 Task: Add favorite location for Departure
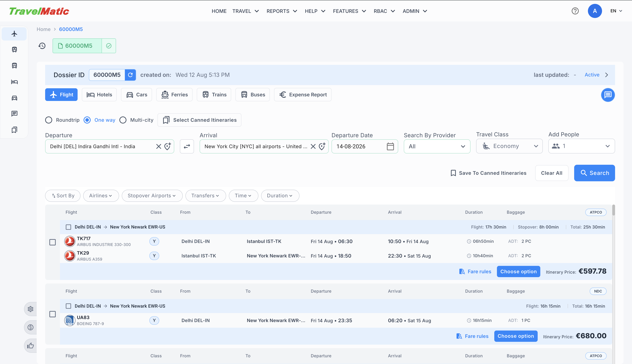pyautogui.click(x=168, y=146)
